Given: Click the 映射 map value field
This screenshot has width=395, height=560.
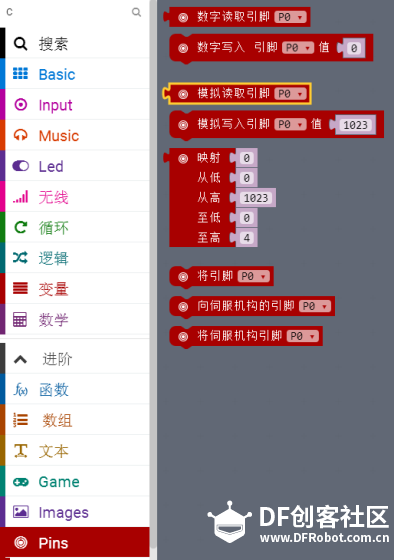Looking at the screenshot, I should pos(246,158).
